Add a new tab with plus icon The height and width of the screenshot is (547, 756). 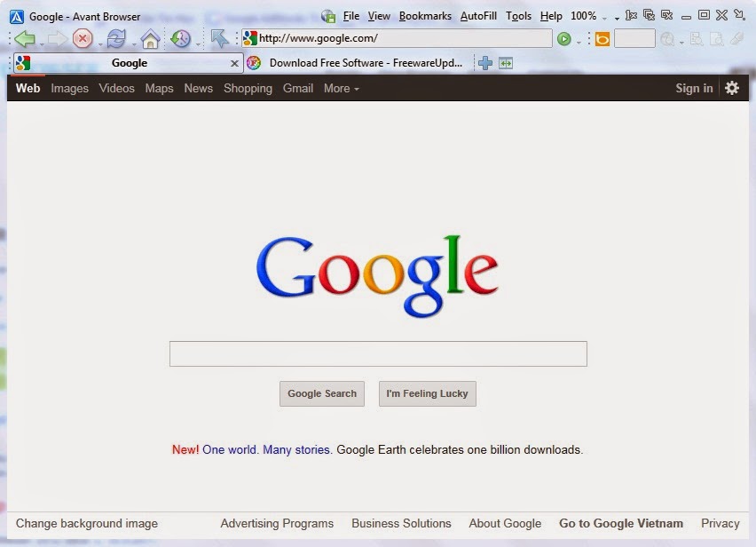point(485,63)
